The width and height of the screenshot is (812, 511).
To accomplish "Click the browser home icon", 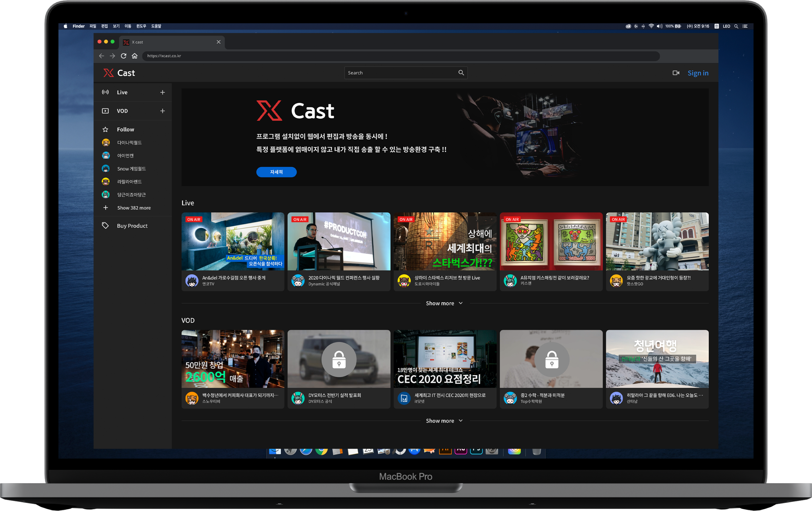I will pos(134,56).
